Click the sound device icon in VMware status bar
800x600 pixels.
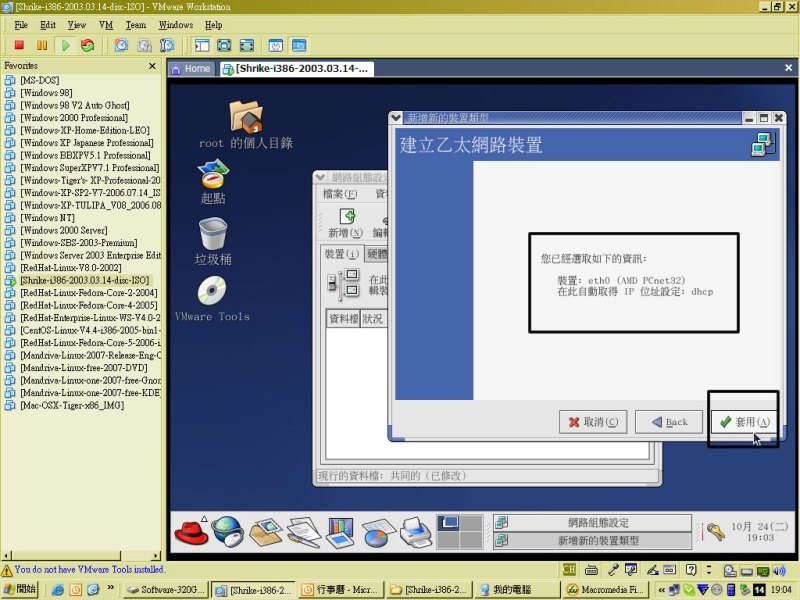779,570
